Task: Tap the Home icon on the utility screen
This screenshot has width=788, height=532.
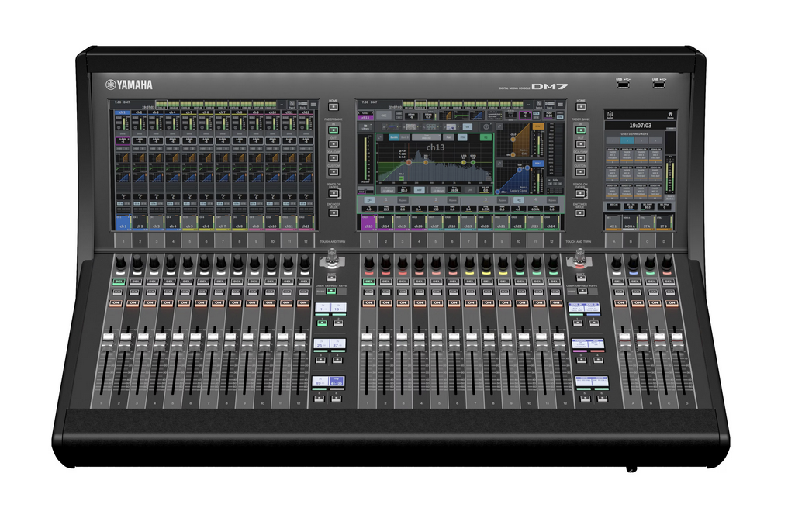Action: (x=670, y=116)
